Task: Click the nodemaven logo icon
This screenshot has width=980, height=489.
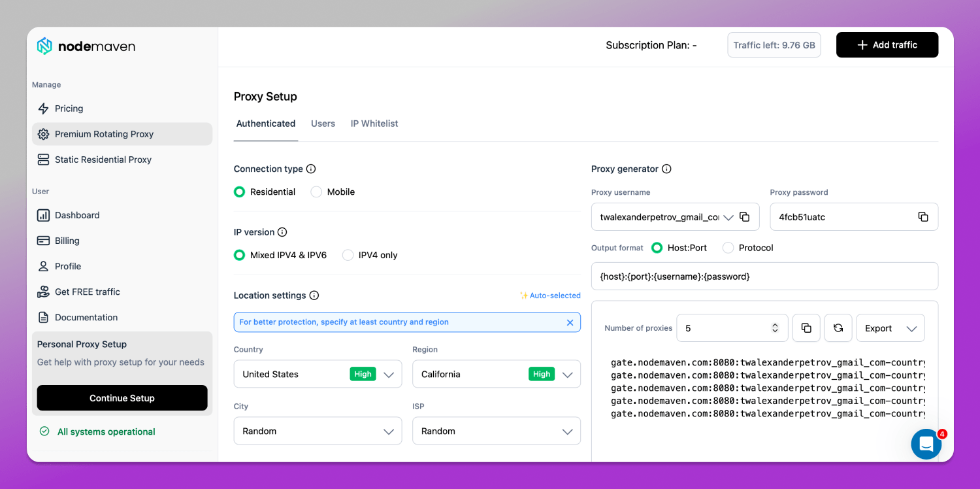Action: pyautogui.click(x=44, y=46)
